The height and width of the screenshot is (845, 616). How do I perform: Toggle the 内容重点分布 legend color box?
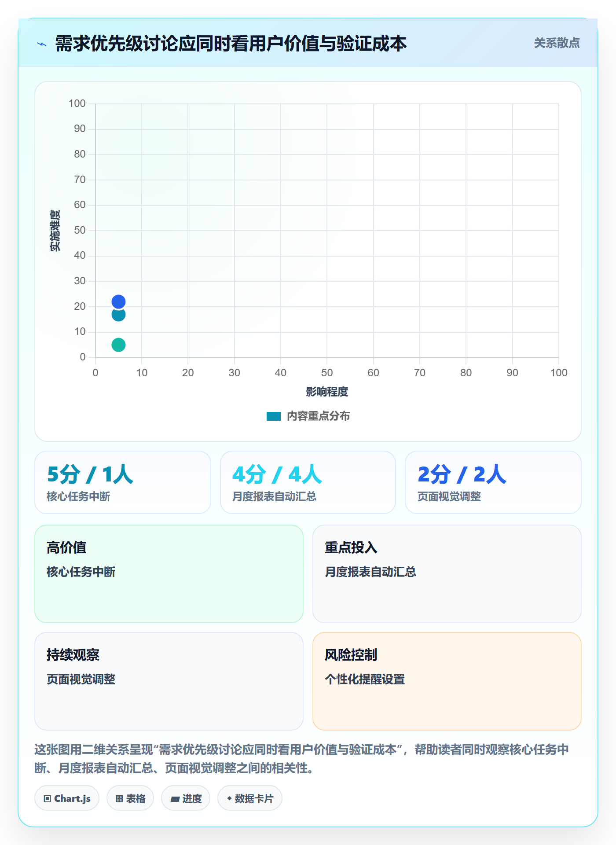[x=274, y=416]
